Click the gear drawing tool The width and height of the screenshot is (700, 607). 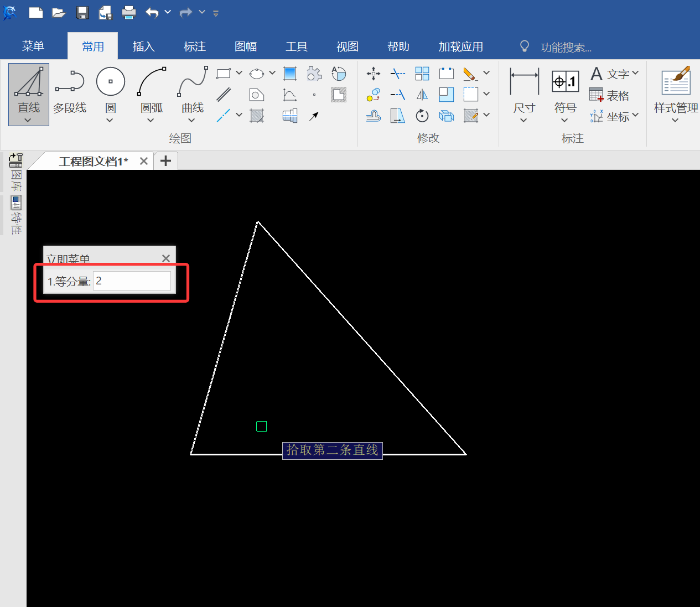[314, 73]
